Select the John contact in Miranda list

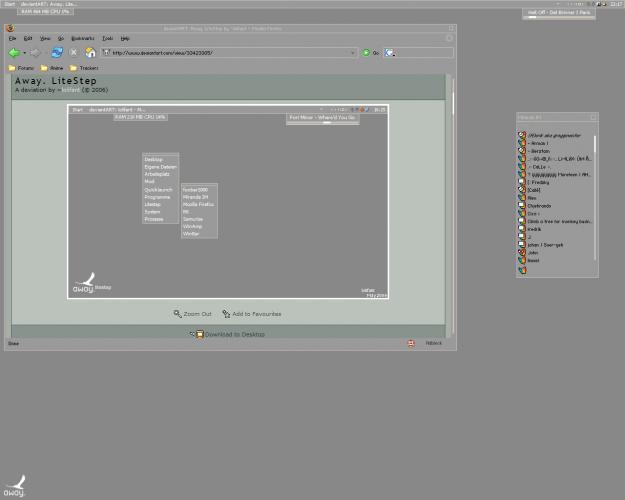click(535, 252)
